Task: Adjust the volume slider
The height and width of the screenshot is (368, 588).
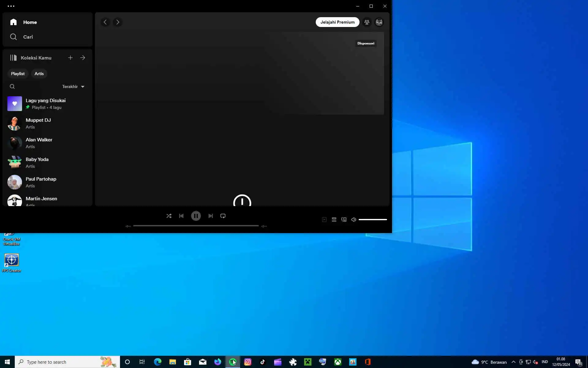Action: pos(373,220)
